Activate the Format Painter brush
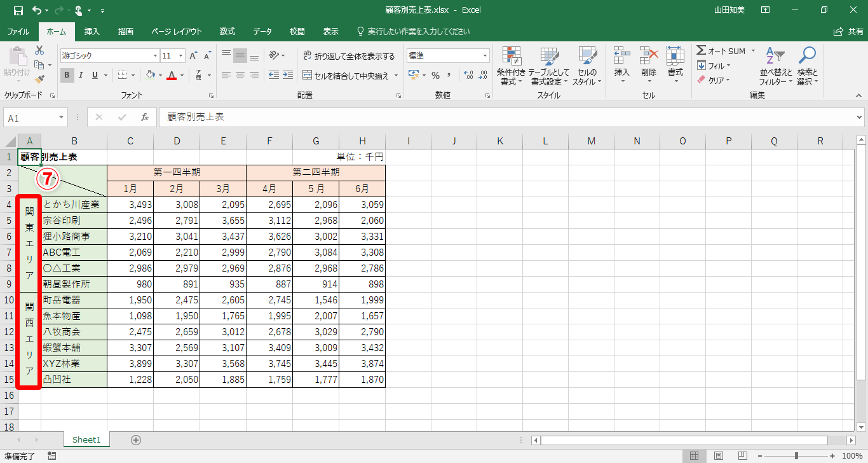This screenshot has height=463, width=868. coord(39,79)
